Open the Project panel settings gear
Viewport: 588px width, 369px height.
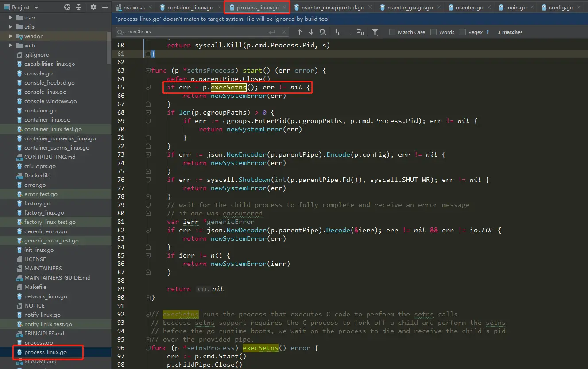pyautogui.click(x=93, y=7)
